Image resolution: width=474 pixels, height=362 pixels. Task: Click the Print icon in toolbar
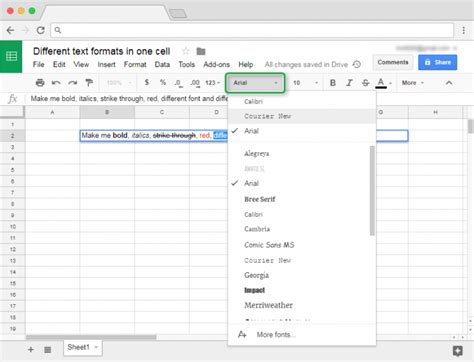point(40,83)
